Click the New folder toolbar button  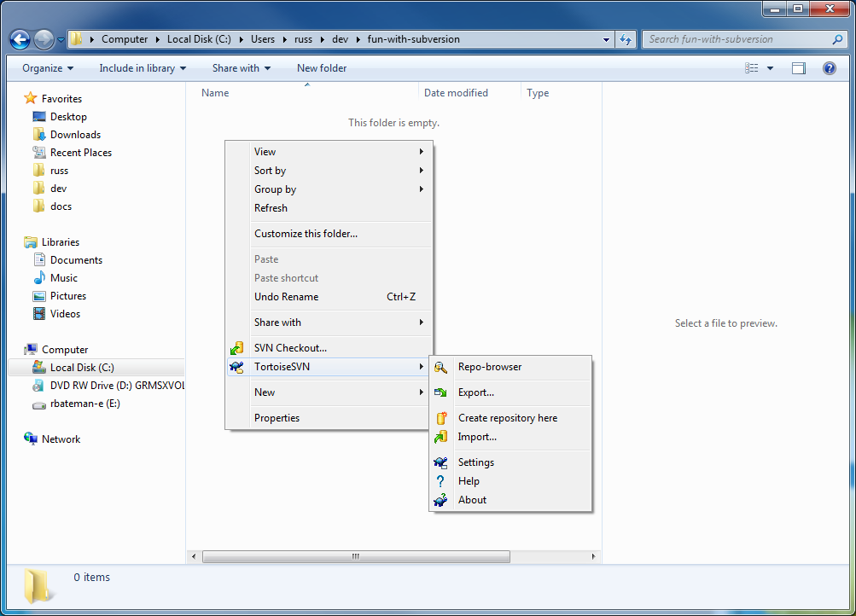322,68
